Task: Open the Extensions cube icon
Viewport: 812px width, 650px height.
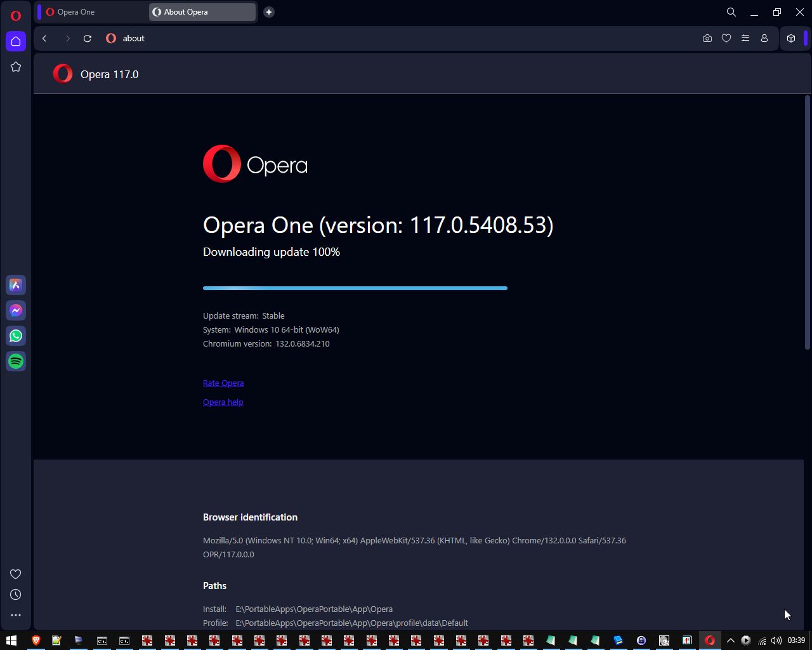Action: point(791,39)
